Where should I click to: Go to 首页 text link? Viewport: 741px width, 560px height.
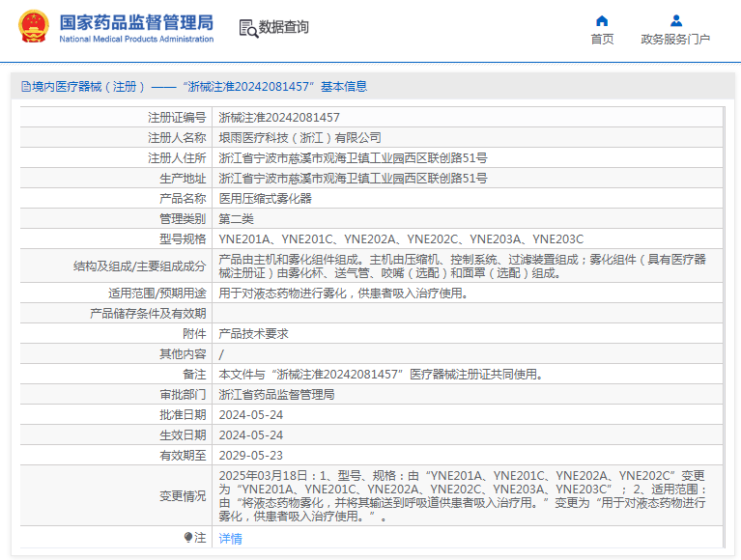(x=602, y=40)
